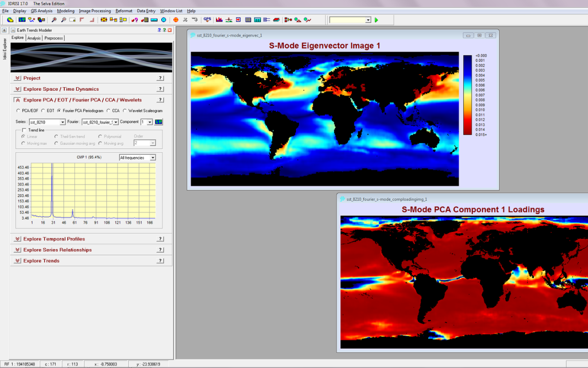Open the GIS Analysis menu
The height and width of the screenshot is (368, 588).
pyautogui.click(x=41, y=11)
